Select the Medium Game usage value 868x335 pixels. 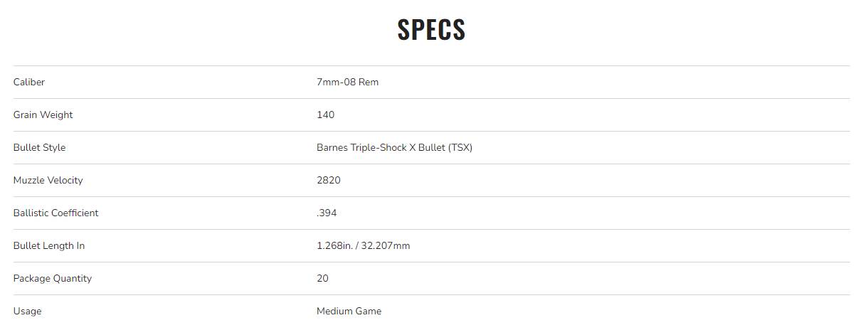pyautogui.click(x=349, y=312)
